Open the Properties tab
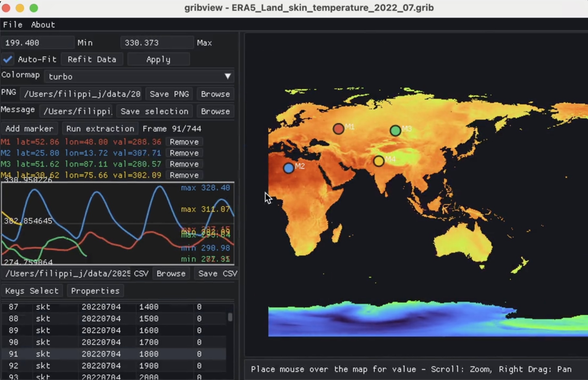 point(95,291)
